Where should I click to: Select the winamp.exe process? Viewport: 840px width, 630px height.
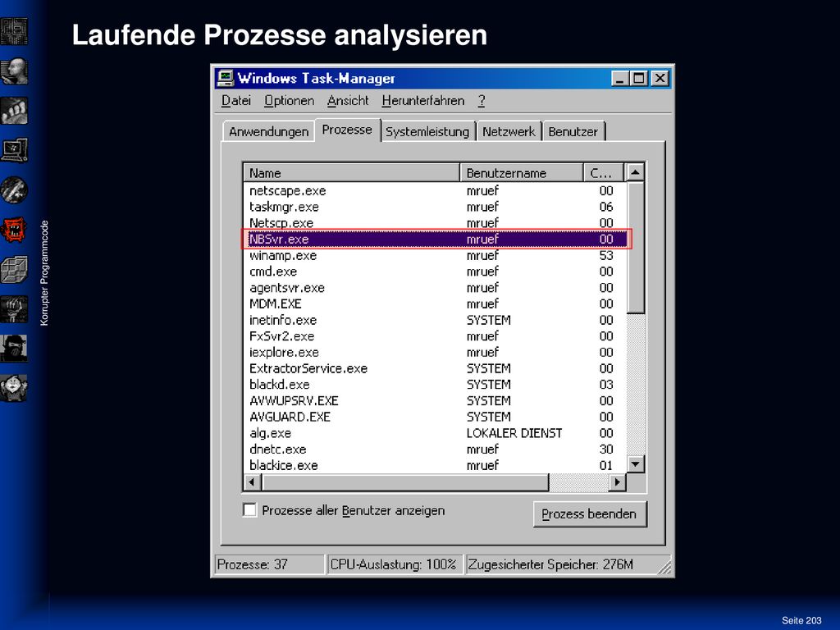click(x=435, y=256)
